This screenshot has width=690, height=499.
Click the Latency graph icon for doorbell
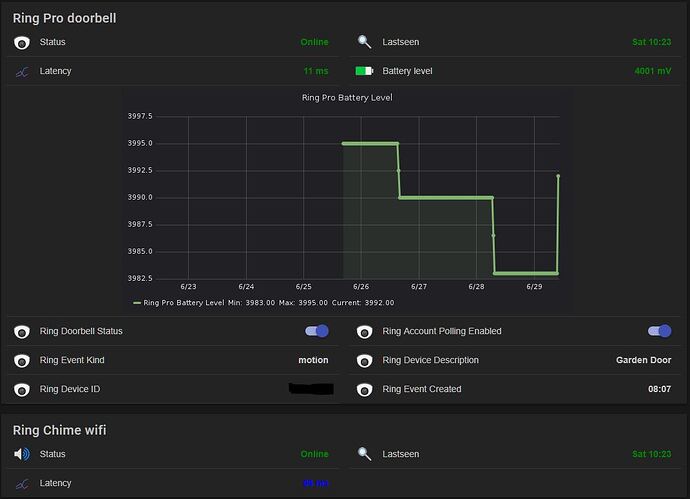(x=22, y=72)
